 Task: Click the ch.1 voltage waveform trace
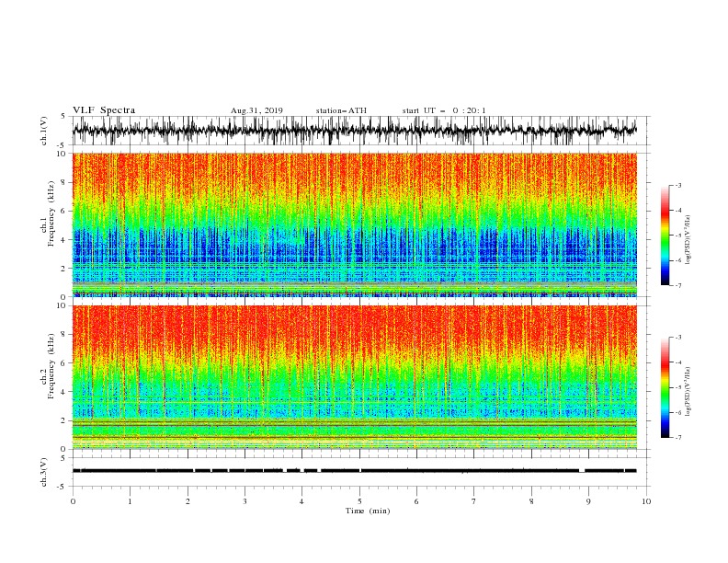pyautogui.click(x=354, y=131)
